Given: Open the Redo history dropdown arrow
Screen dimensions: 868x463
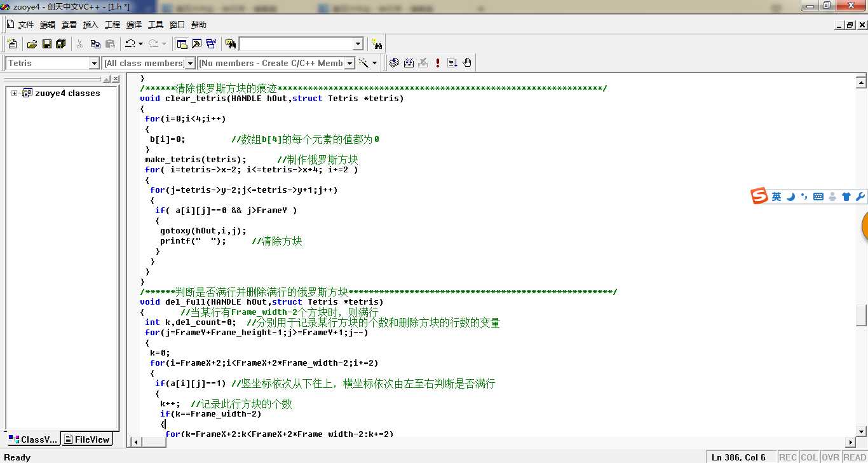Looking at the screenshot, I should pos(164,44).
